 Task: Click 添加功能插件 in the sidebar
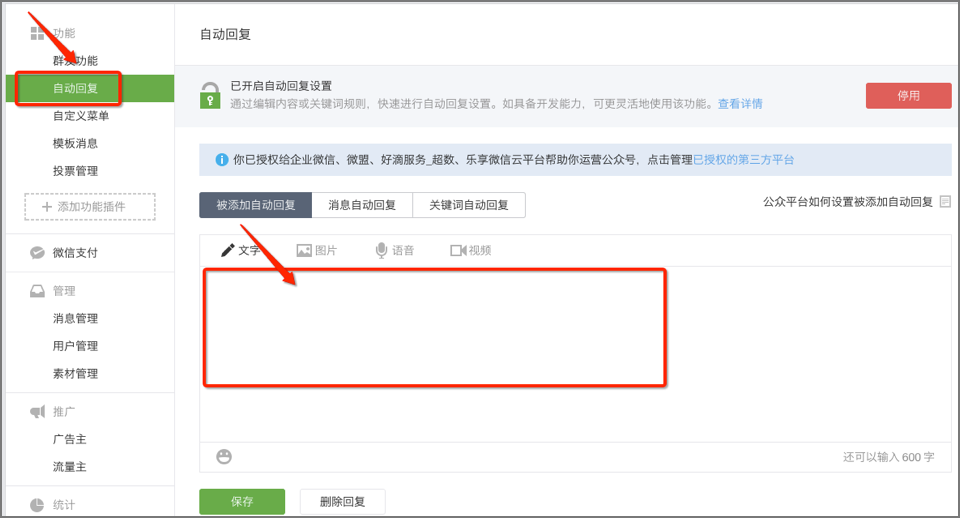tap(90, 206)
